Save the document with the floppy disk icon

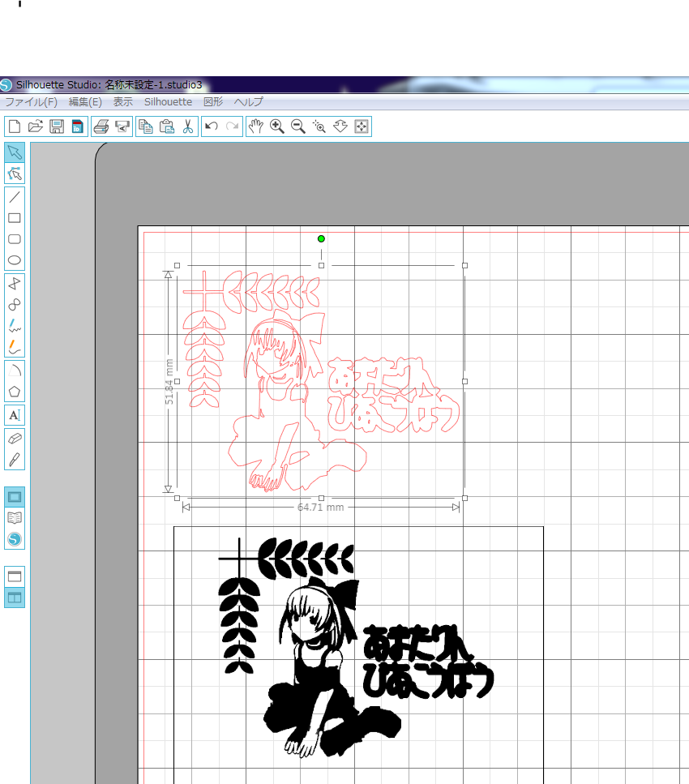[57, 126]
